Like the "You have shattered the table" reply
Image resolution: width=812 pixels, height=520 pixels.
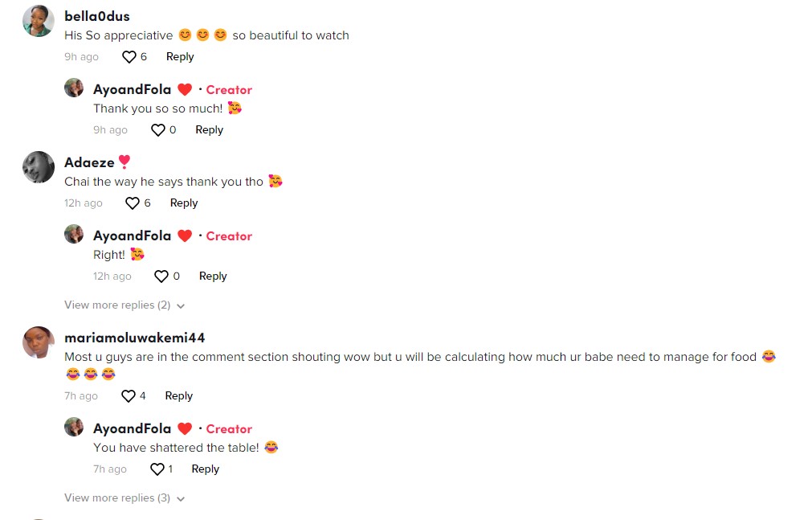click(157, 469)
